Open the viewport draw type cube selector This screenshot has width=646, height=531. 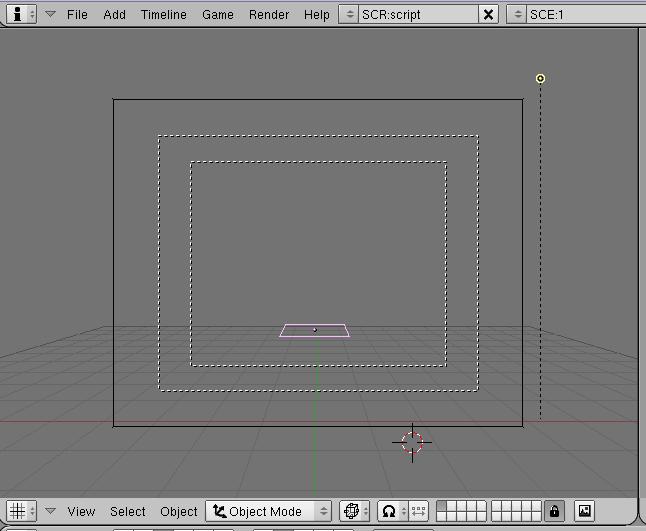354,511
